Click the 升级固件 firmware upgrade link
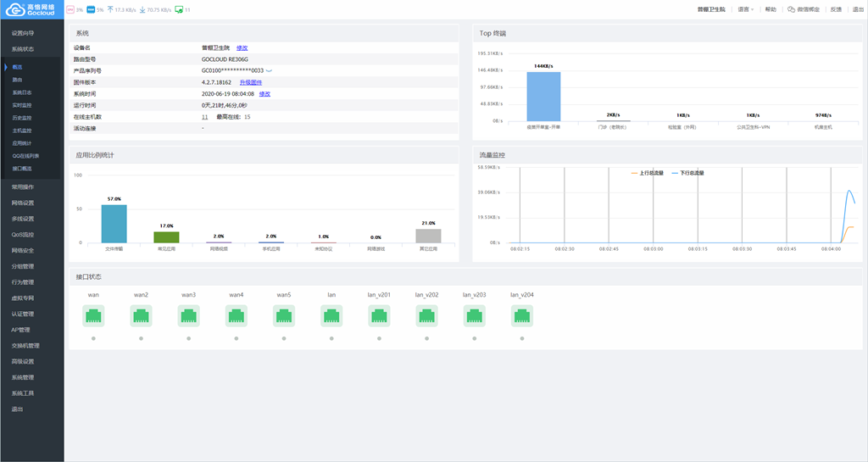The width and height of the screenshot is (868, 462). (251, 82)
